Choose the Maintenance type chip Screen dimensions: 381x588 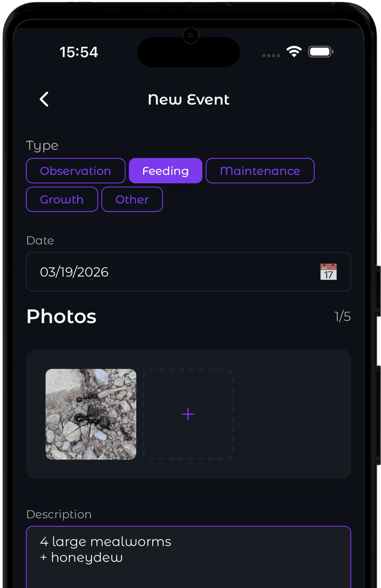260,171
